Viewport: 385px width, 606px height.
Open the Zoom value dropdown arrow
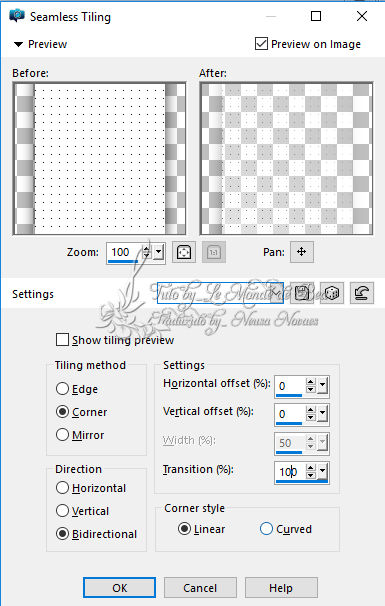pyautogui.click(x=159, y=252)
